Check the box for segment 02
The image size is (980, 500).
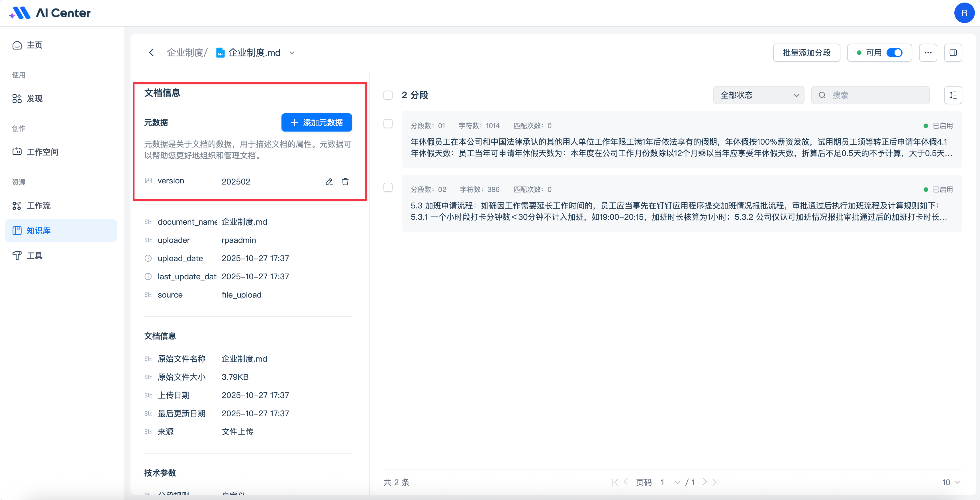point(388,187)
